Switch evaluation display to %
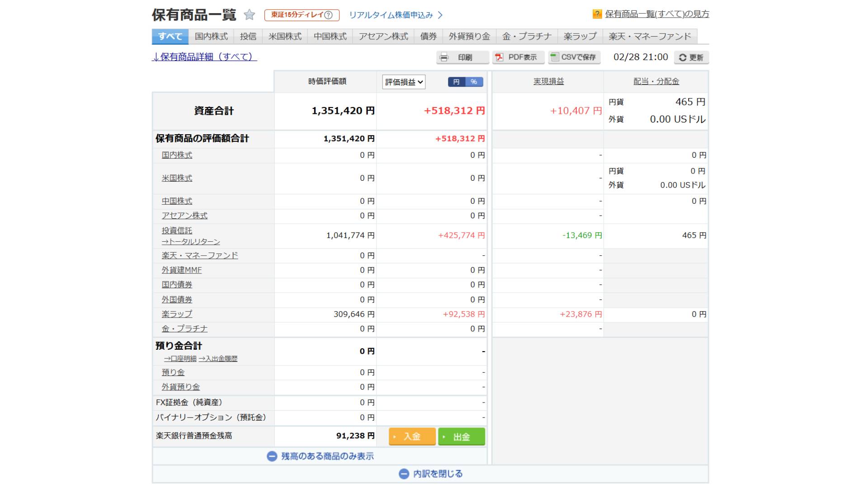This screenshot has height=488, width=868. pos(474,82)
